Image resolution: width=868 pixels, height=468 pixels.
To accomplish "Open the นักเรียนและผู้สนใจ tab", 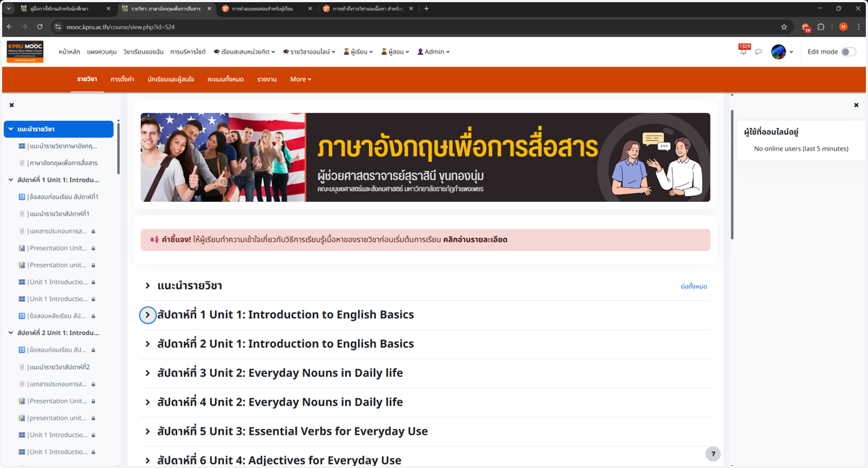I will click(171, 79).
